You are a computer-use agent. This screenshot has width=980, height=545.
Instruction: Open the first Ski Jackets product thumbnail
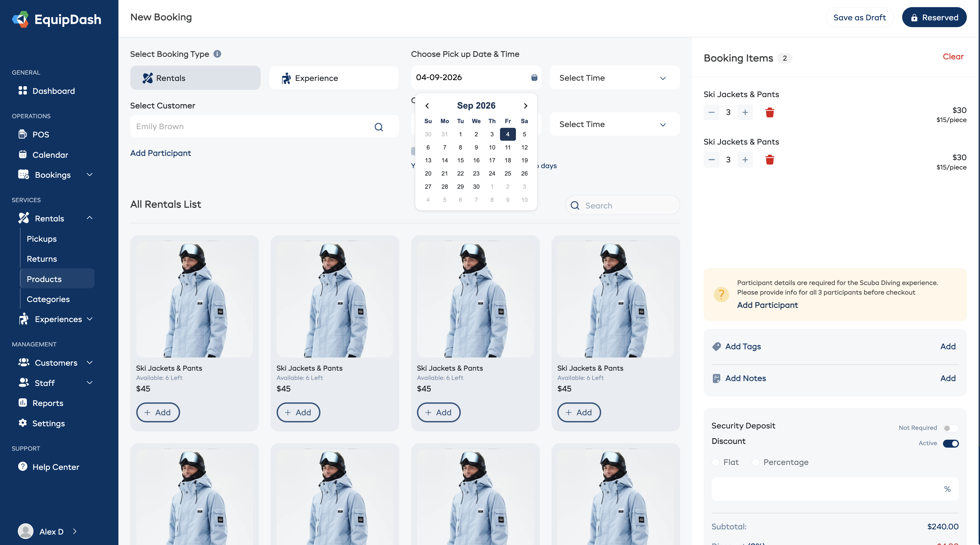194,299
